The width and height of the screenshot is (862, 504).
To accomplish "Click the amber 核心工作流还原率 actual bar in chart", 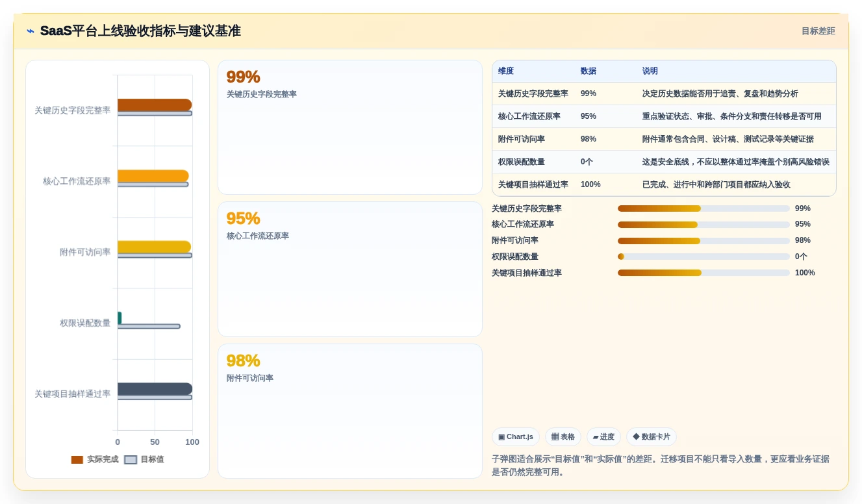I will 153,175.
